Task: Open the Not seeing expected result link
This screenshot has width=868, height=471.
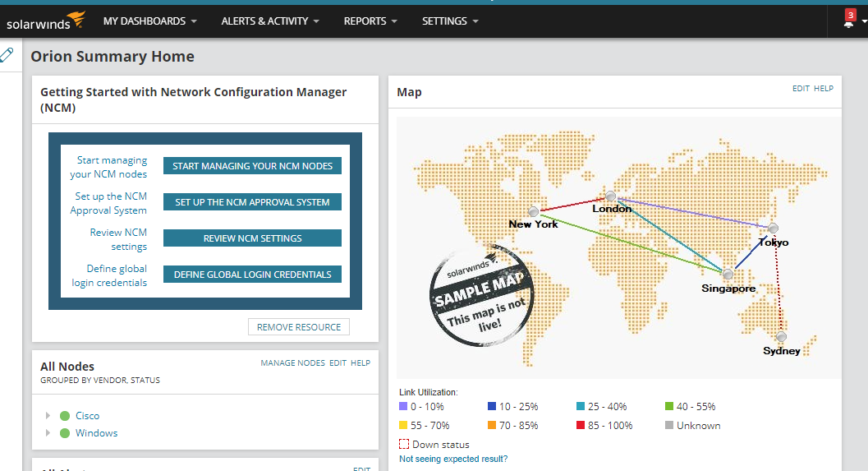Action: tap(453, 459)
